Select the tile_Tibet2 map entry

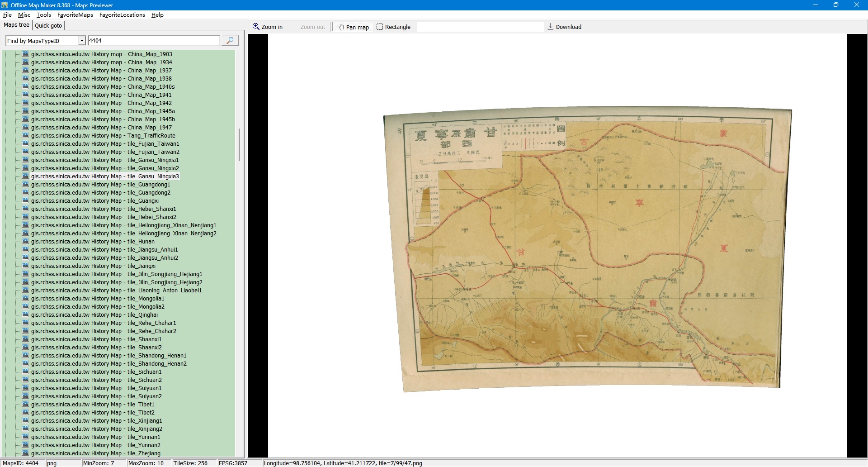click(x=92, y=413)
